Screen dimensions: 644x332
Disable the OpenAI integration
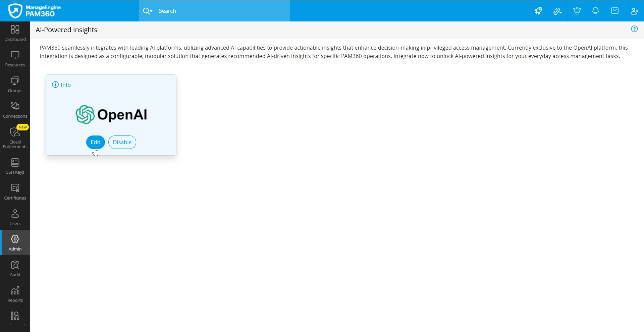click(x=122, y=142)
